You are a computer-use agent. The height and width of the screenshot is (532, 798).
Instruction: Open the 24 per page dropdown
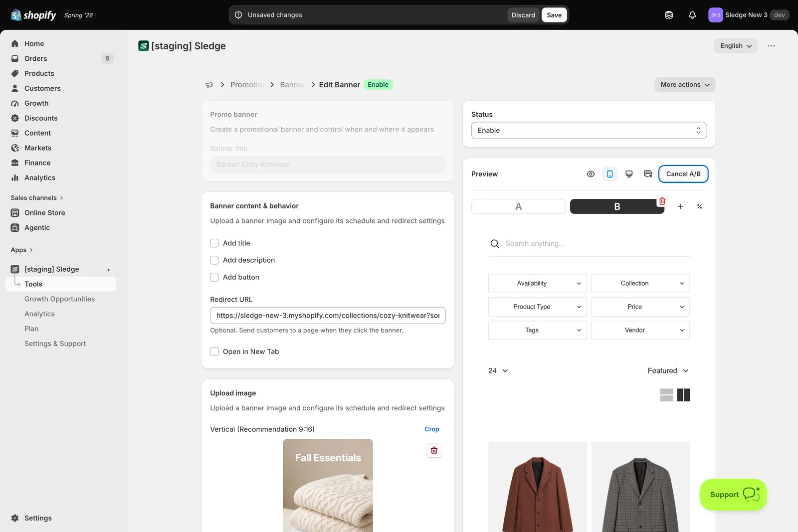tap(498, 371)
